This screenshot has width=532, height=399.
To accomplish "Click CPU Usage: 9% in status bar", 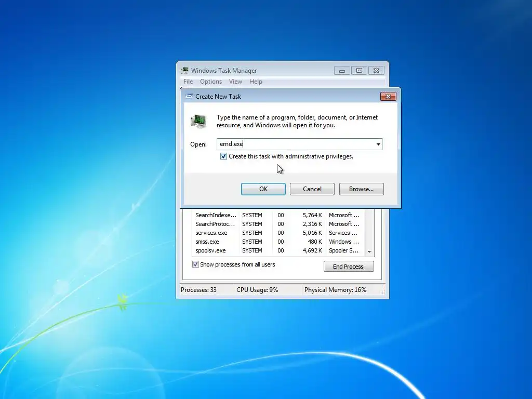I will [257, 290].
